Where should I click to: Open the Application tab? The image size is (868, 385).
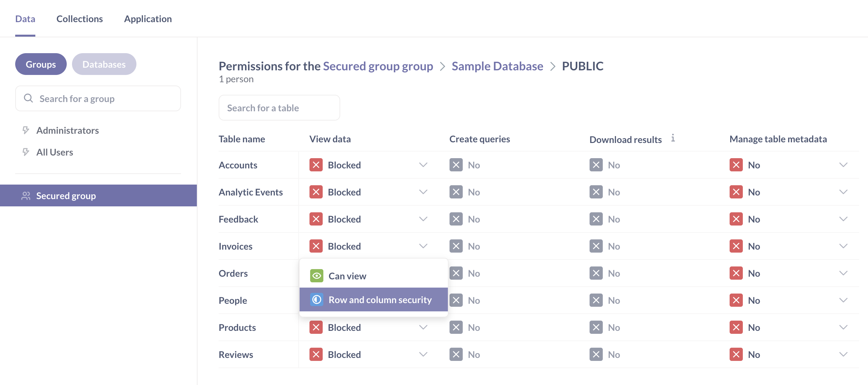148,19
